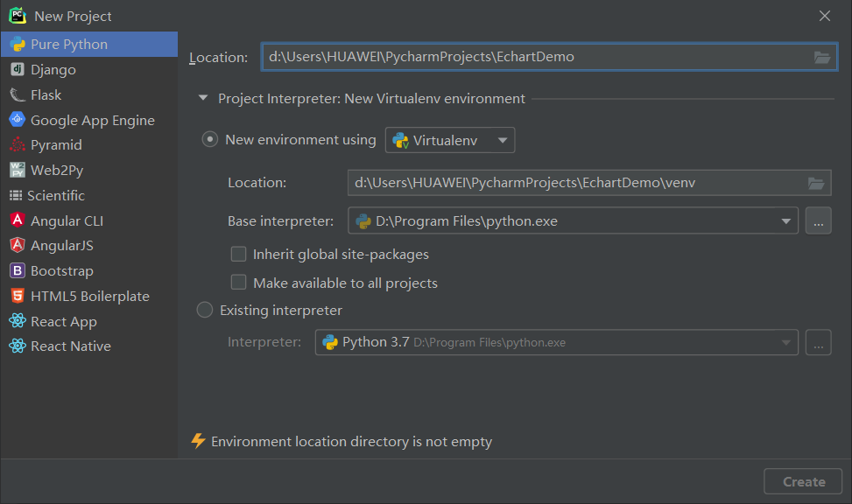Select Bootstrap project type
This screenshot has height=504, width=852.
pyautogui.click(x=89, y=271)
